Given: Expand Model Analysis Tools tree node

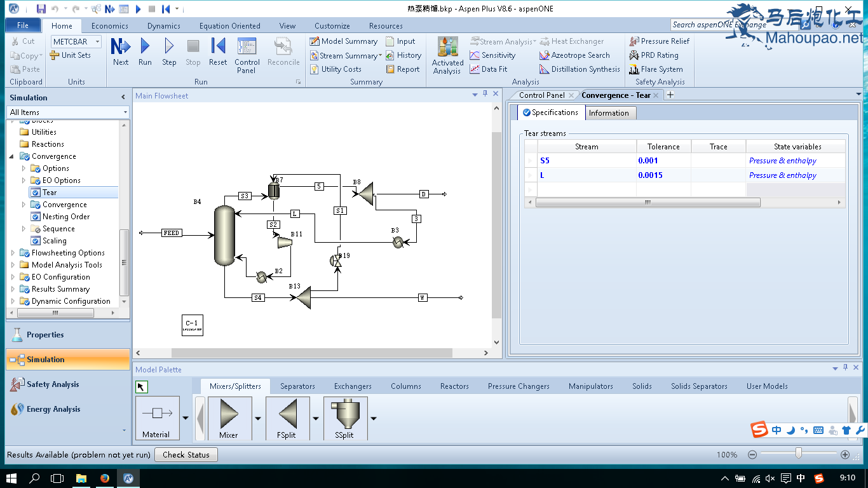Looking at the screenshot, I should click(x=13, y=265).
